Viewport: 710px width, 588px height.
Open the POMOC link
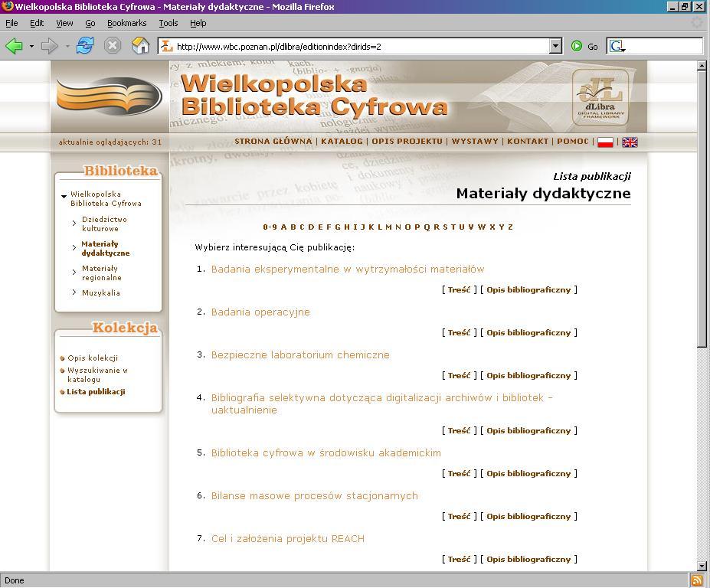573,141
